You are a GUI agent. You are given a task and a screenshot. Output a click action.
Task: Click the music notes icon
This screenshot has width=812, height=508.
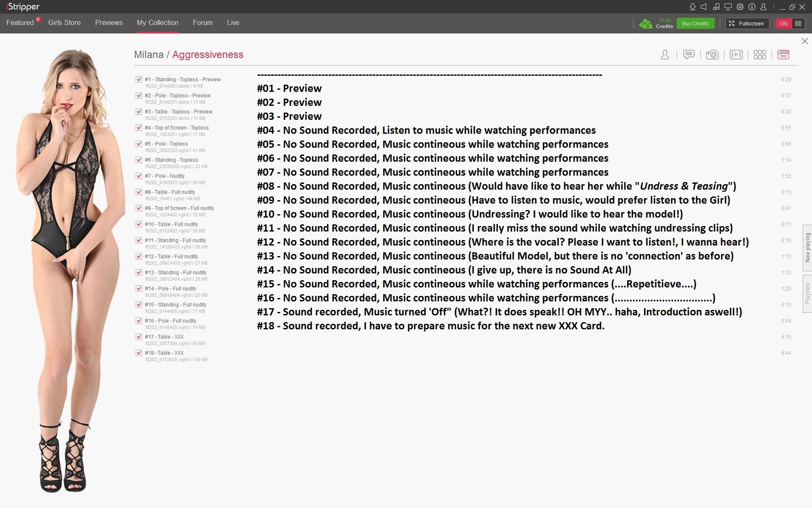pos(716,7)
